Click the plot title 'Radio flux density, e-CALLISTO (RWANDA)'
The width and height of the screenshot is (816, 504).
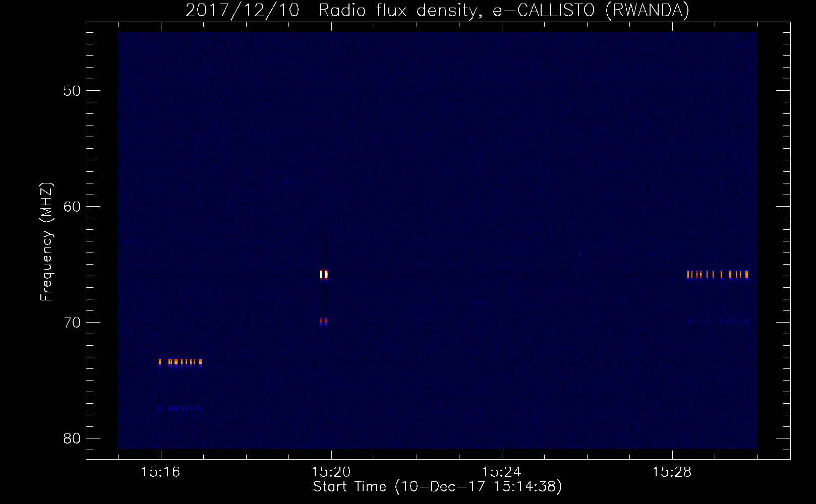(504, 10)
